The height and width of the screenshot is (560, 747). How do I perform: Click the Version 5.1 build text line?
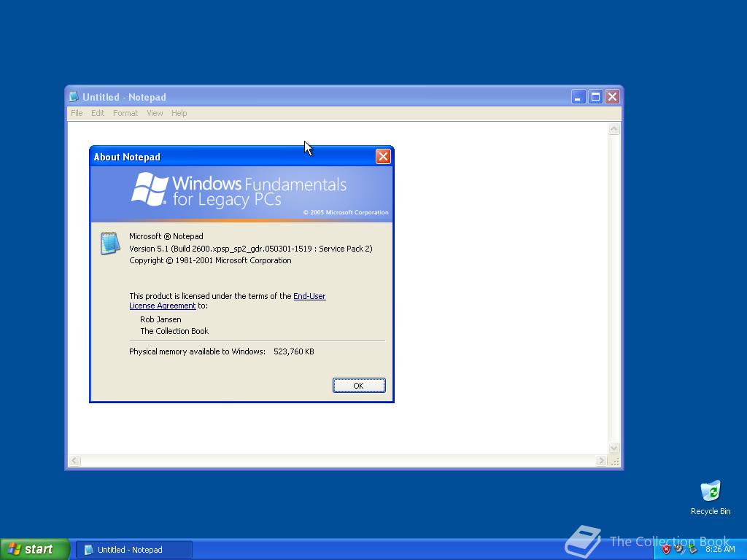pos(251,249)
